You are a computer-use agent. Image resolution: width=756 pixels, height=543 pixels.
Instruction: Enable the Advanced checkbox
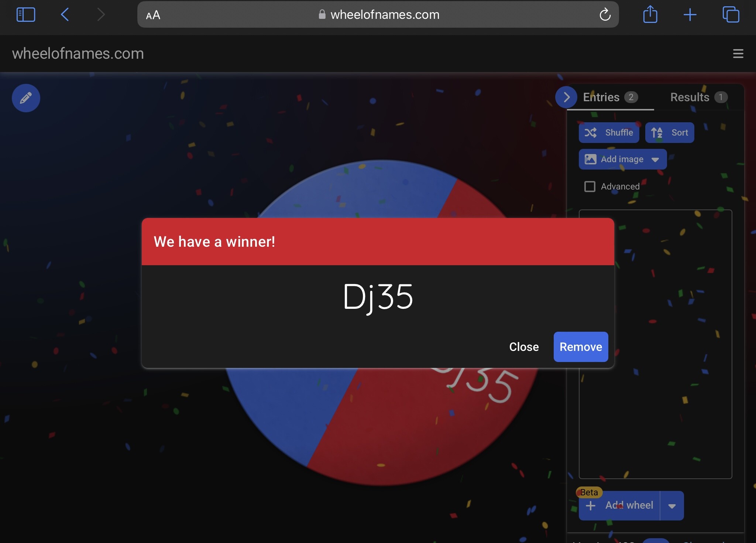tap(590, 187)
